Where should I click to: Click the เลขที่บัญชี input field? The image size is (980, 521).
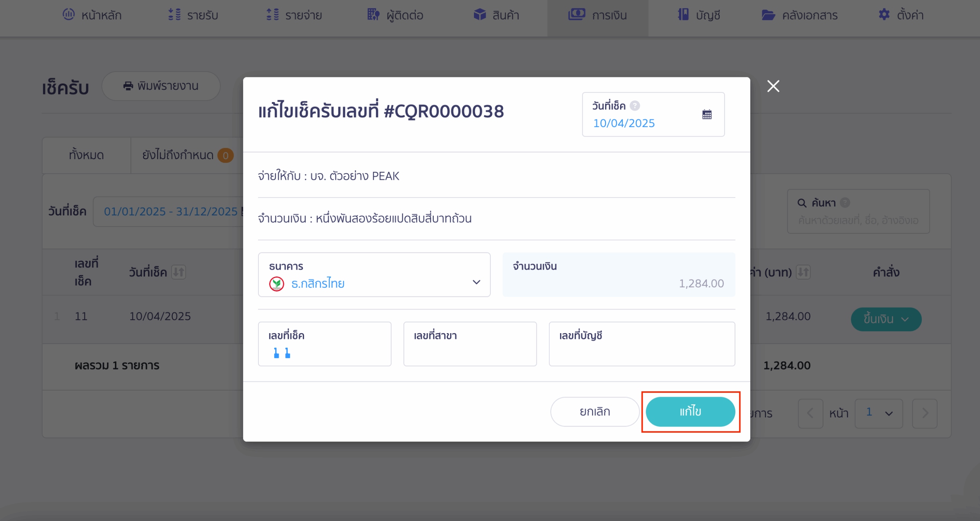(x=642, y=344)
